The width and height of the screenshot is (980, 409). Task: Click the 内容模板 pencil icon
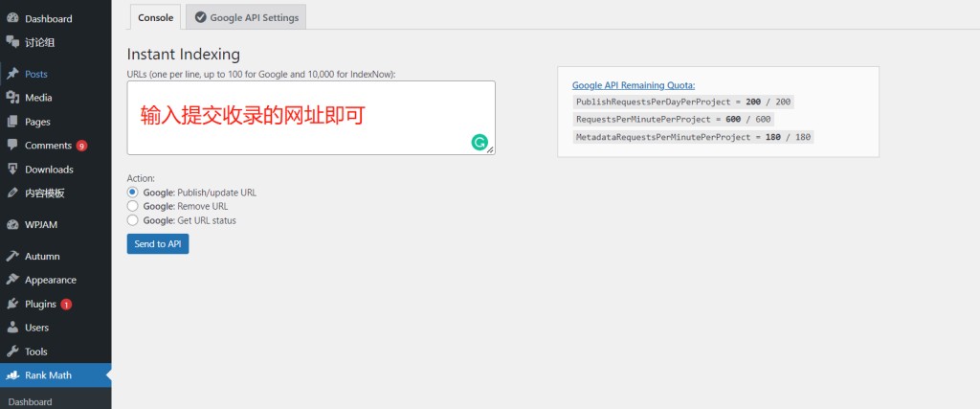point(12,193)
